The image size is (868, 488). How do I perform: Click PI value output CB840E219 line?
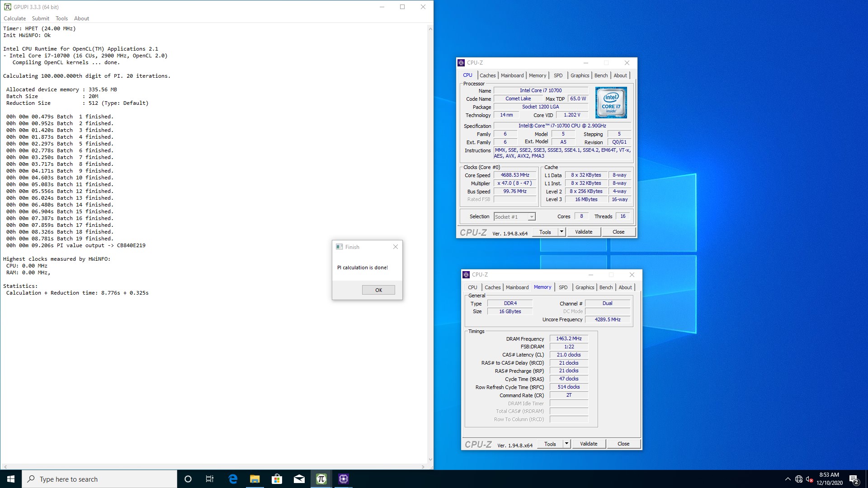[x=76, y=245]
